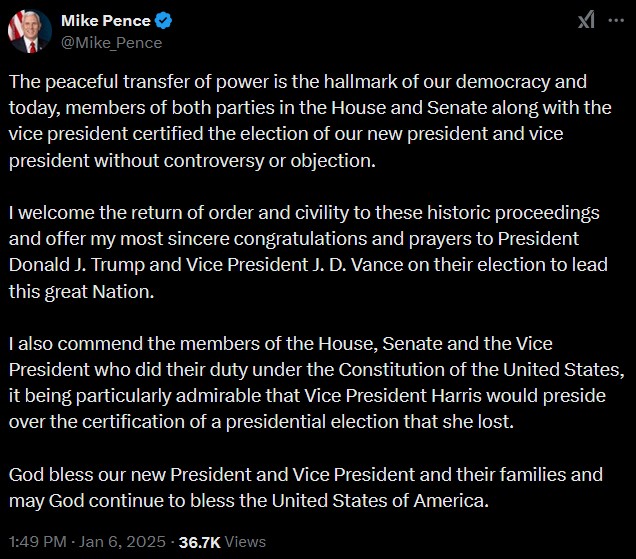Click the closing 'God bless our new President' paragraph
Screen dimensions: 636x559
(306, 487)
